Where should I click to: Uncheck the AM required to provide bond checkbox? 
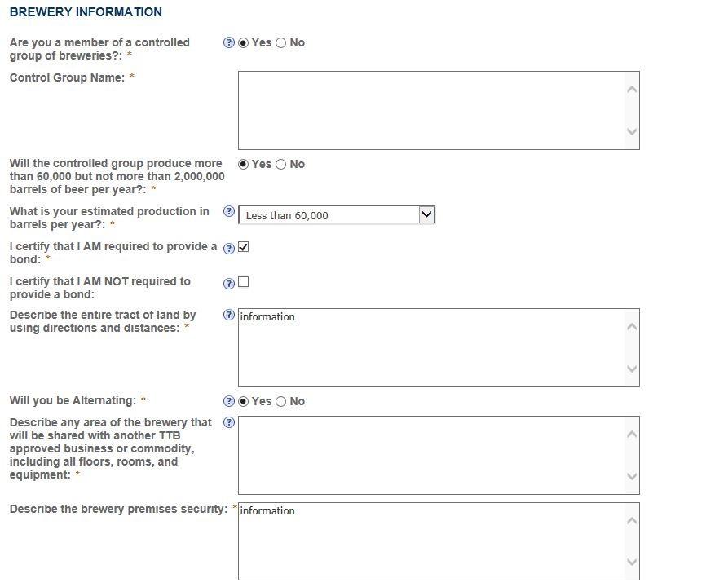(243, 247)
